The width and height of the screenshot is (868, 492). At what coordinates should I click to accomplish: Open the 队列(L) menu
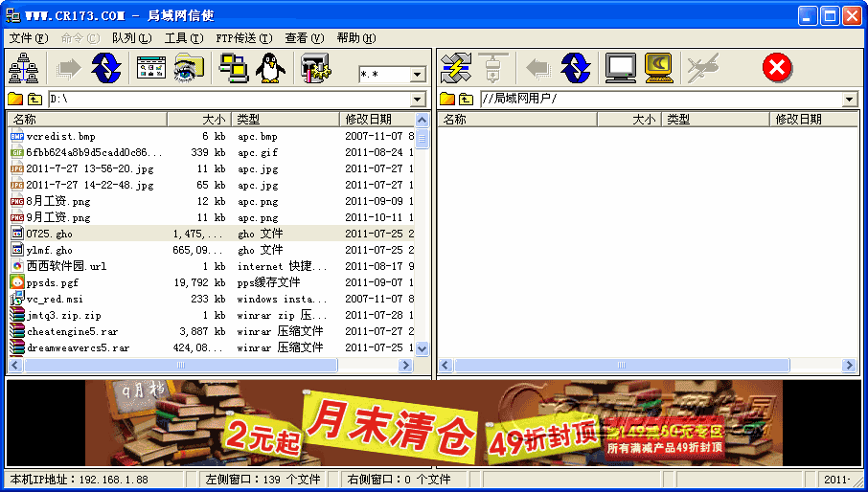pos(132,38)
